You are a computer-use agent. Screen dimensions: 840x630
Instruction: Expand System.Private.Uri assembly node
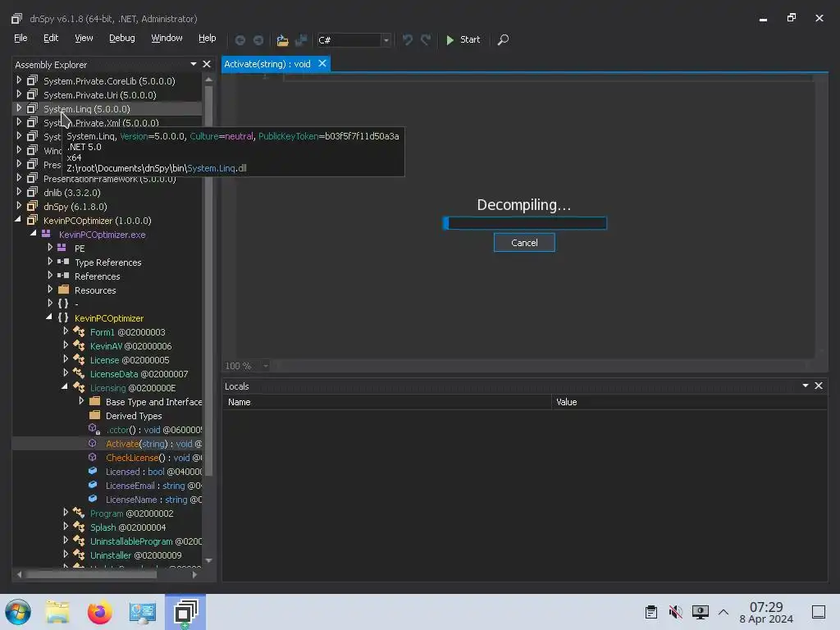click(19, 94)
